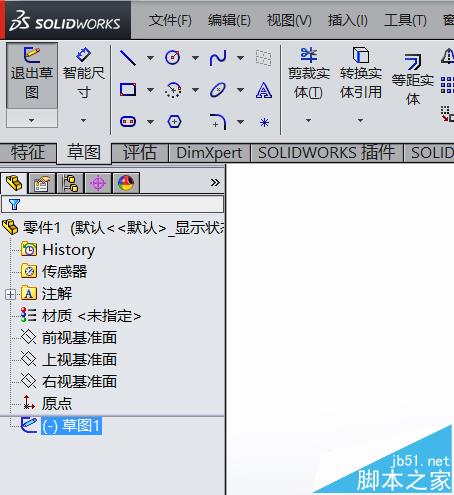
Task: Select the 3-point Arc tool
Action: coord(173,90)
